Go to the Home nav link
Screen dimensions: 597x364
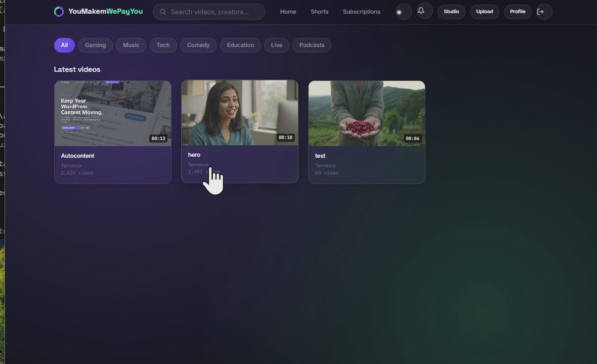click(288, 12)
